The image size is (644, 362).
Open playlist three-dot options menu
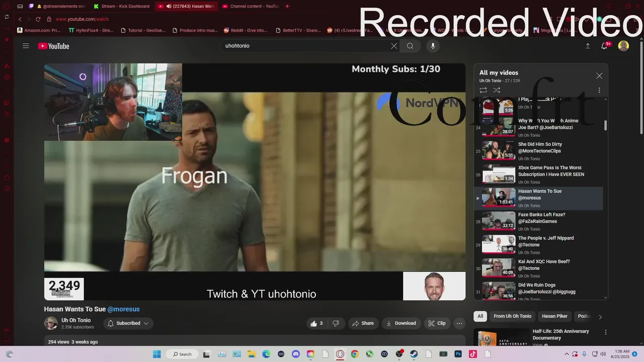[599, 90]
